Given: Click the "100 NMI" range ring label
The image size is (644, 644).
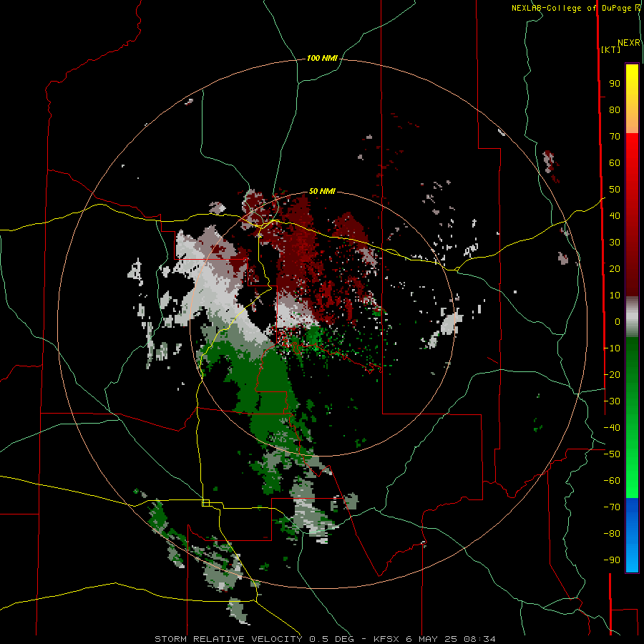Looking at the screenshot, I should (322, 59).
